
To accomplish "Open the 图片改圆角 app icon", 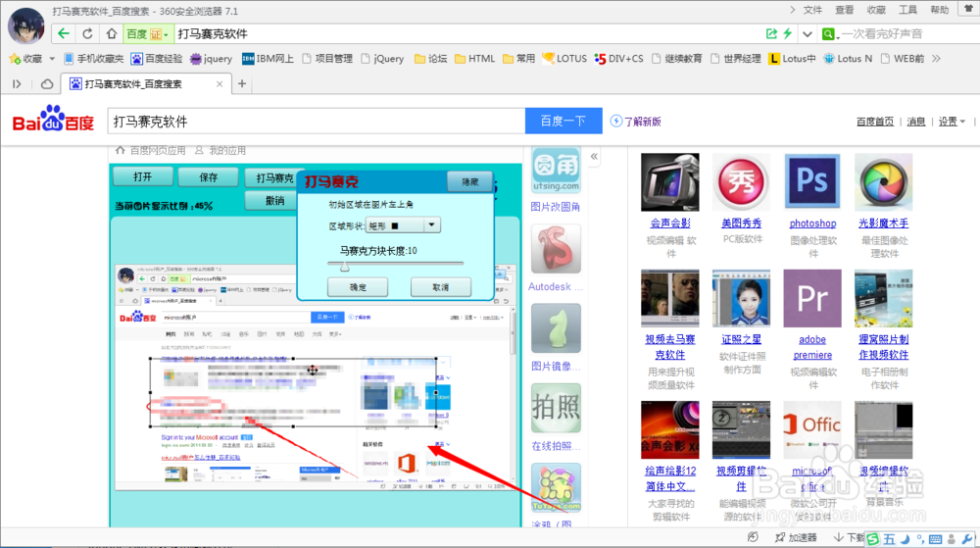I will 556,171.
